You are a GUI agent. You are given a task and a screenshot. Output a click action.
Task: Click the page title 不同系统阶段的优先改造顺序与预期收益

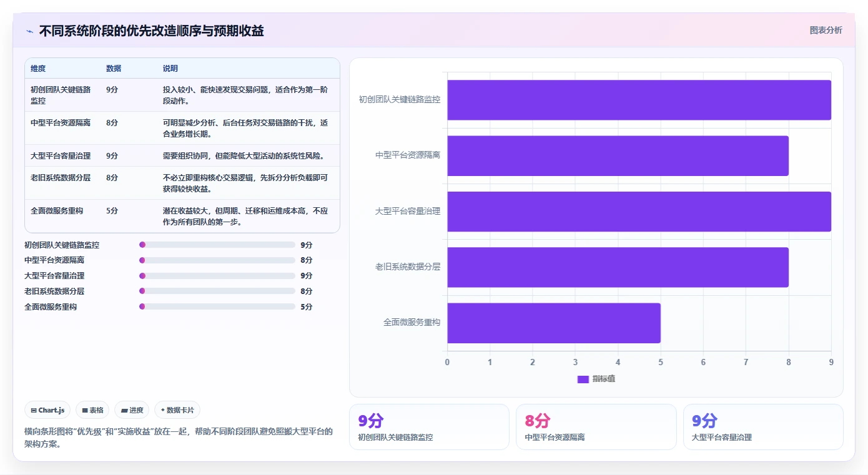tap(152, 31)
